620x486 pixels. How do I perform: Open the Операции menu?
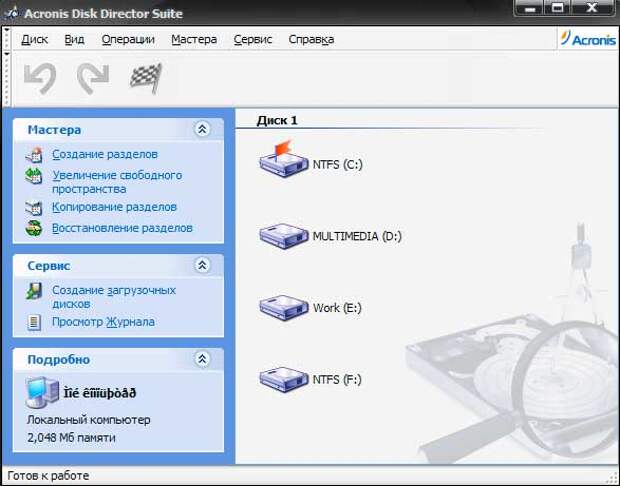point(128,40)
